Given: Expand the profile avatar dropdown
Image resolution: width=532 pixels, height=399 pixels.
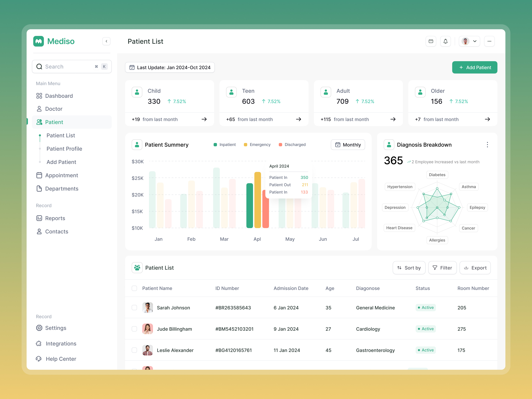Looking at the screenshot, I should tap(469, 41).
